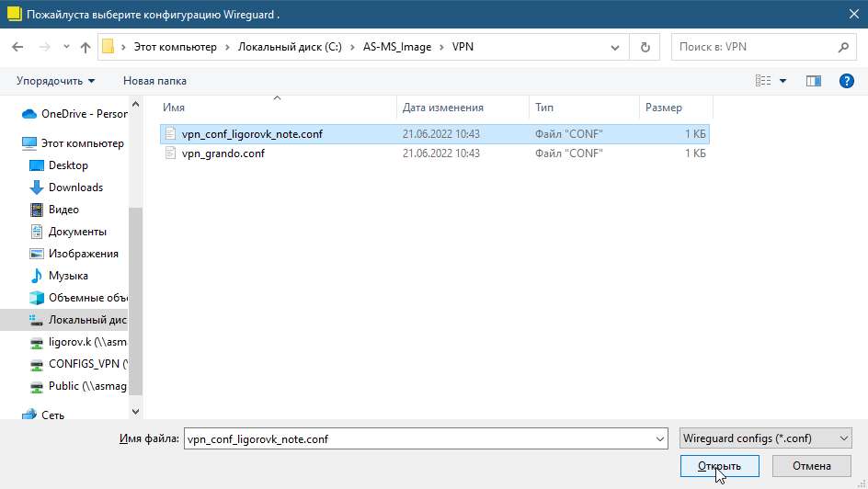Click the Видео film icon
The width and height of the screenshot is (868, 489).
[x=37, y=210]
